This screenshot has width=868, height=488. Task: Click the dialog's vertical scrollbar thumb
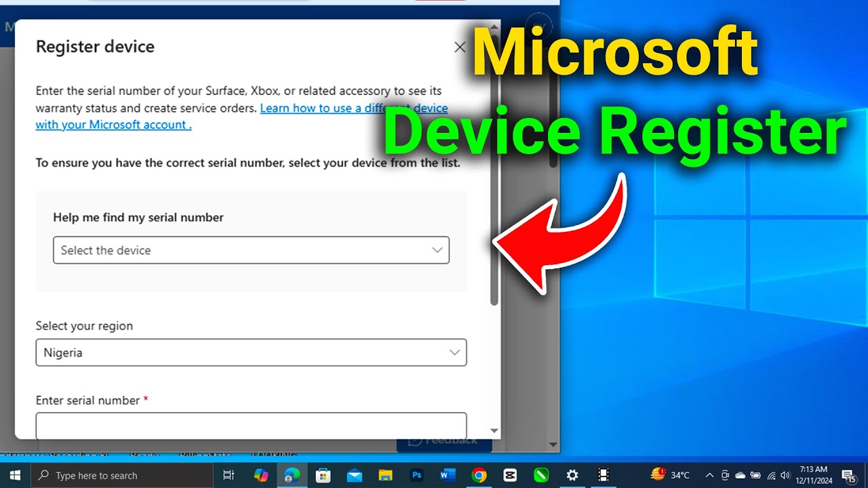coord(494,169)
